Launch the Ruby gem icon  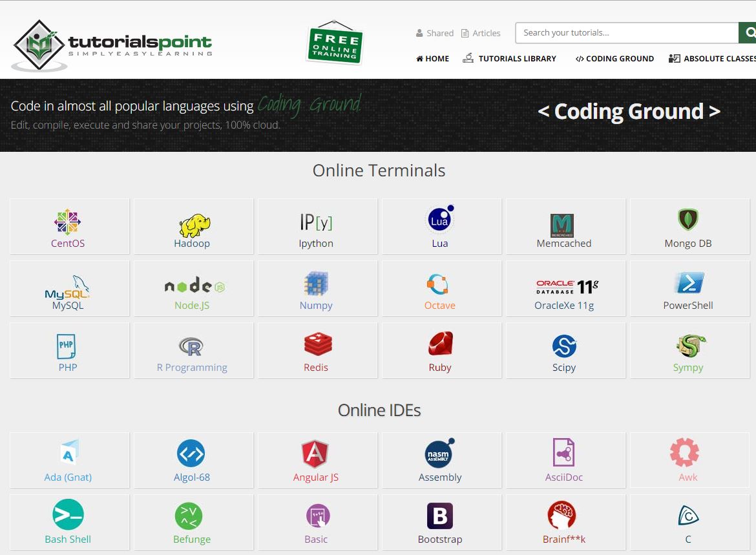point(441,343)
